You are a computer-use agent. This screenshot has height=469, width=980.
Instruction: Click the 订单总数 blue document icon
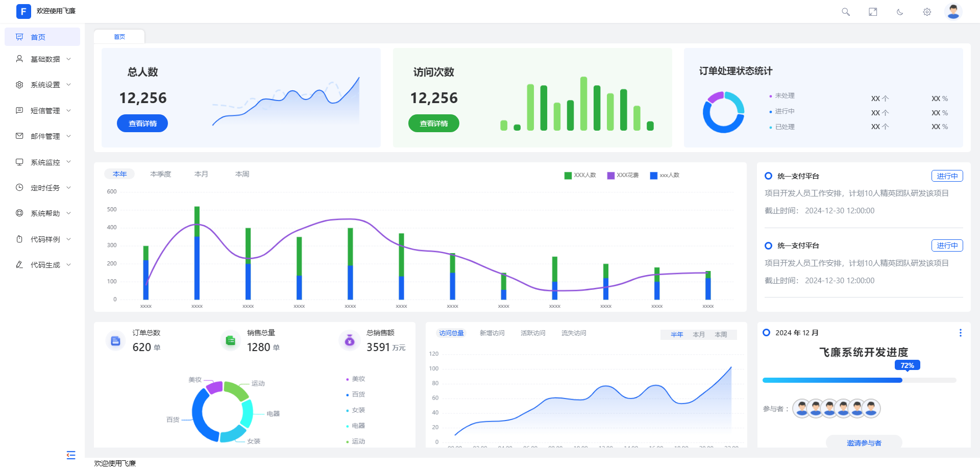(x=115, y=341)
